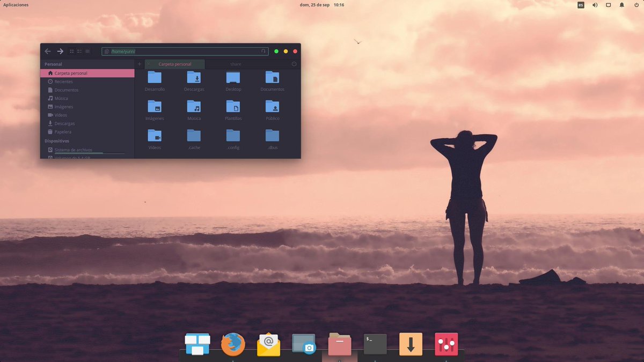This screenshot has height=362, width=644.
Task: Open Imágenes in the sidebar
Action: [x=87, y=107]
